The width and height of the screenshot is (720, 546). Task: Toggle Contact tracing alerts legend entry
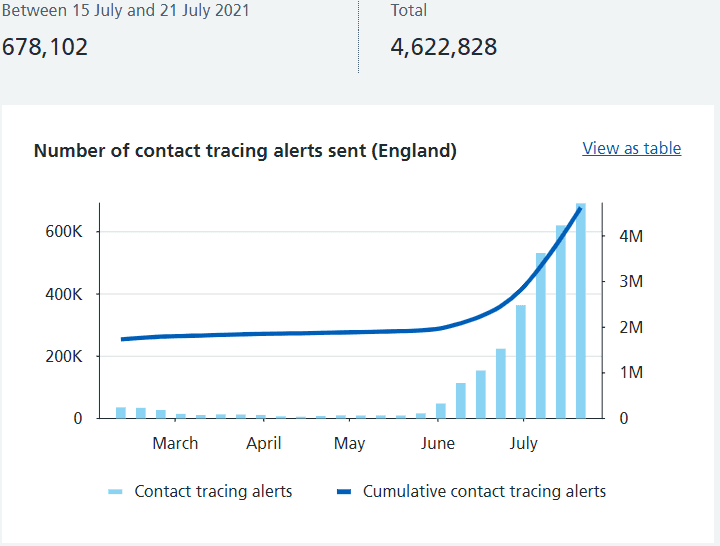(213, 491)
